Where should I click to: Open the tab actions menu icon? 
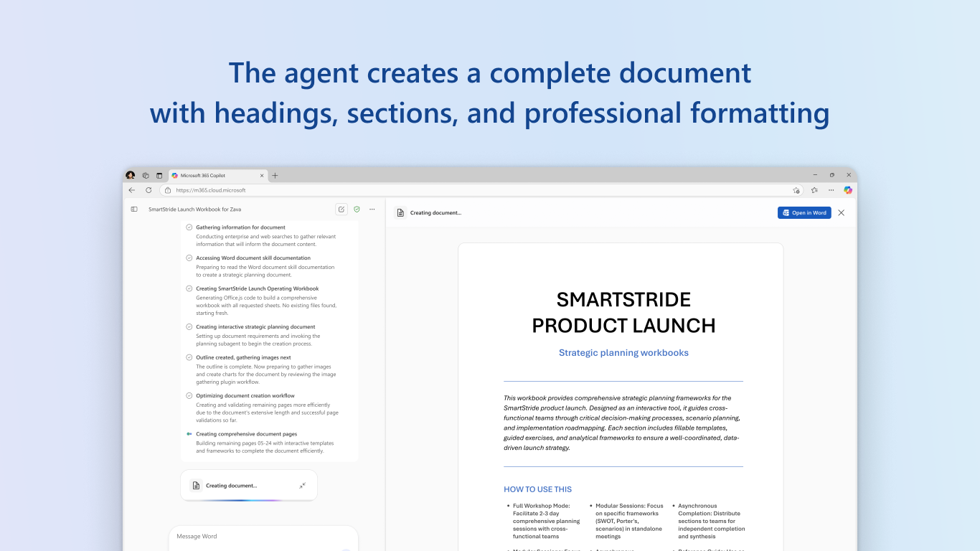pos(159,175)
